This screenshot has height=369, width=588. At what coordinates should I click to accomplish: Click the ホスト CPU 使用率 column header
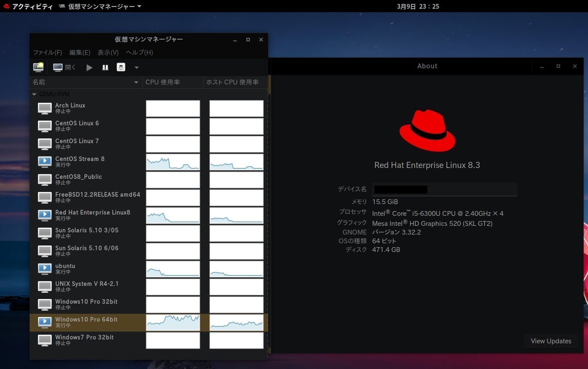[x=235, y=82]
